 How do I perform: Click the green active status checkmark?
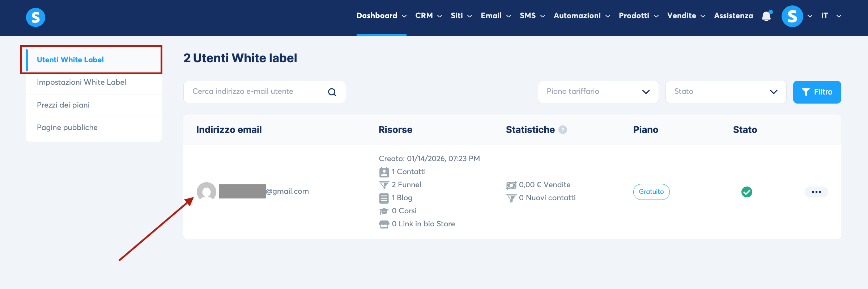point(747,192)
